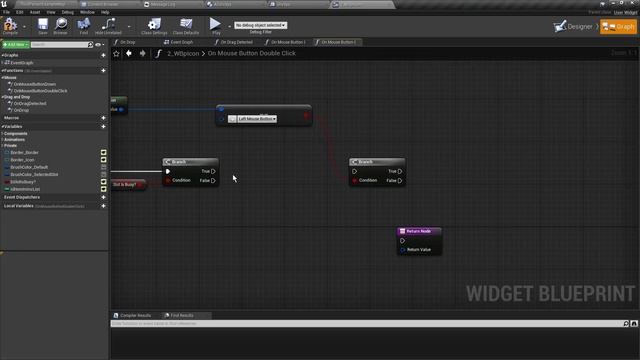Click the Save toolbar icon
640x360 pixels.
(43, 25)
